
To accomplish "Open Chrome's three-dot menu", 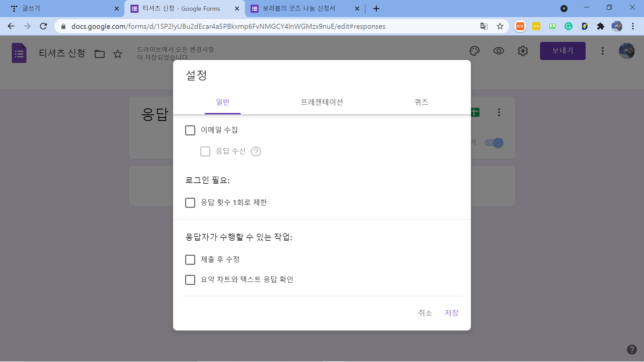I will coord(633,26).
